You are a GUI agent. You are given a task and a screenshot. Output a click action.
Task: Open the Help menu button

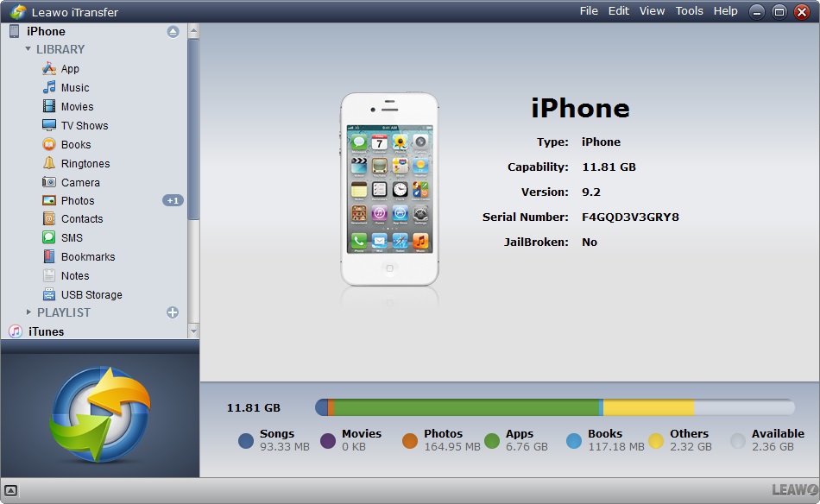[726, 11]
